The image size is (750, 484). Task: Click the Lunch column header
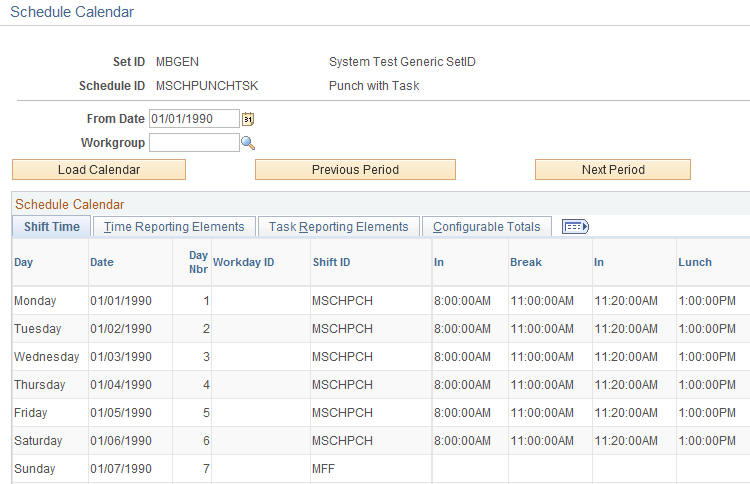pyautogui.click(x=695, y=262)
